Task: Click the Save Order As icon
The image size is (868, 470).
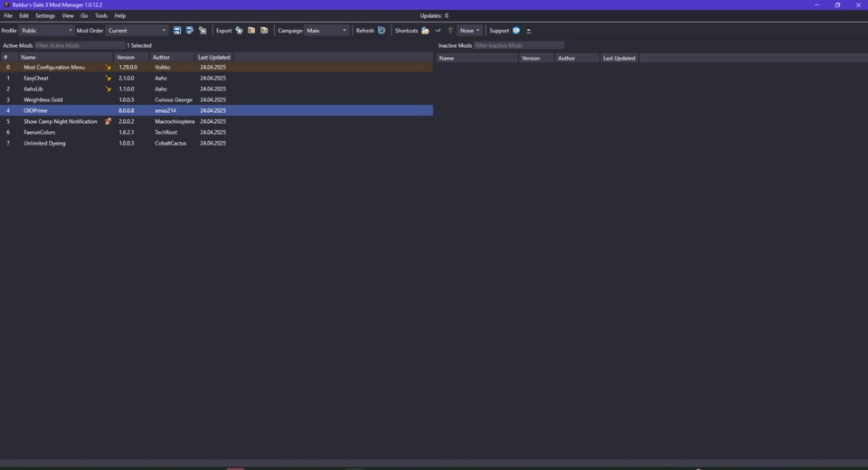Action: click(x=190, y=31)
